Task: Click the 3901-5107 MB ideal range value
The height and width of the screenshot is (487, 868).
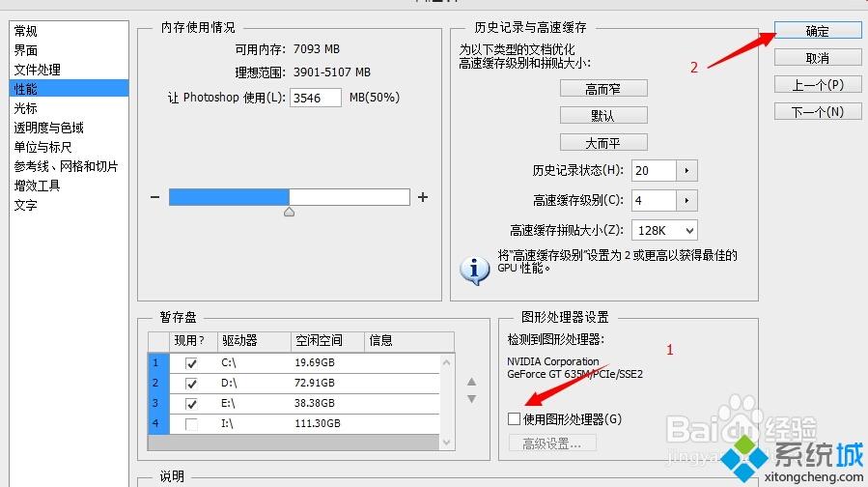Action: [x=331, y=72]
